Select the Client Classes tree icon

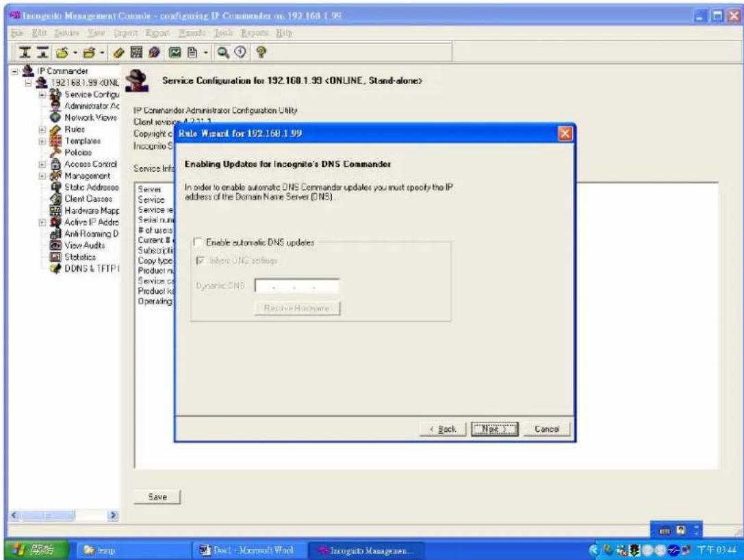pyautogui.click(x=55, y=199)
